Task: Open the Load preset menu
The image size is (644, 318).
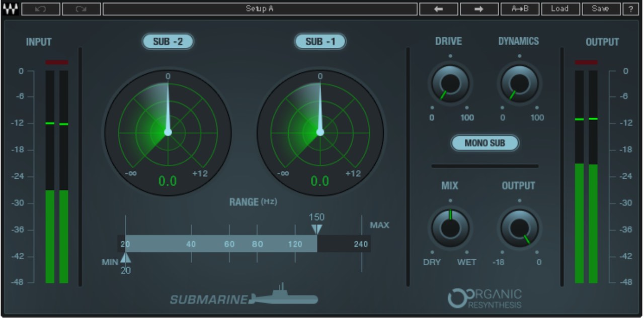Action: (x=559, y=9)
